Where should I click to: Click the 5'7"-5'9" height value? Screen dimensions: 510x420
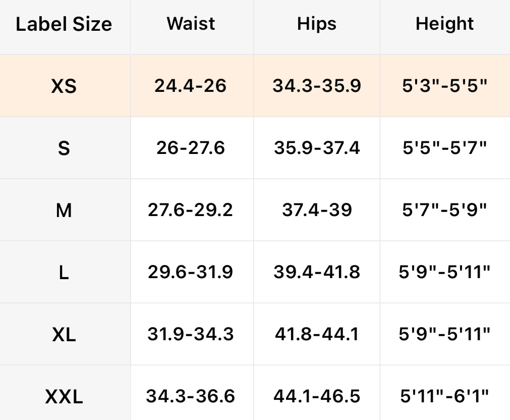pos(444,210)
